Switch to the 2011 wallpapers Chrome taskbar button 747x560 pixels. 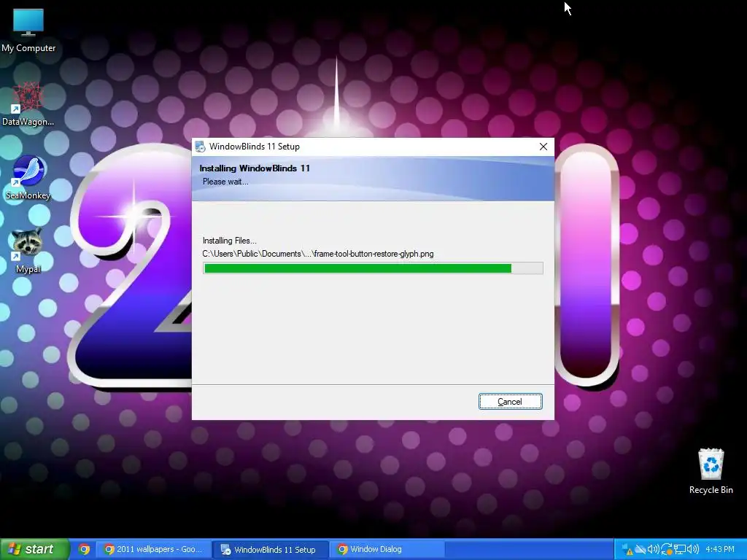pos(153,549)
